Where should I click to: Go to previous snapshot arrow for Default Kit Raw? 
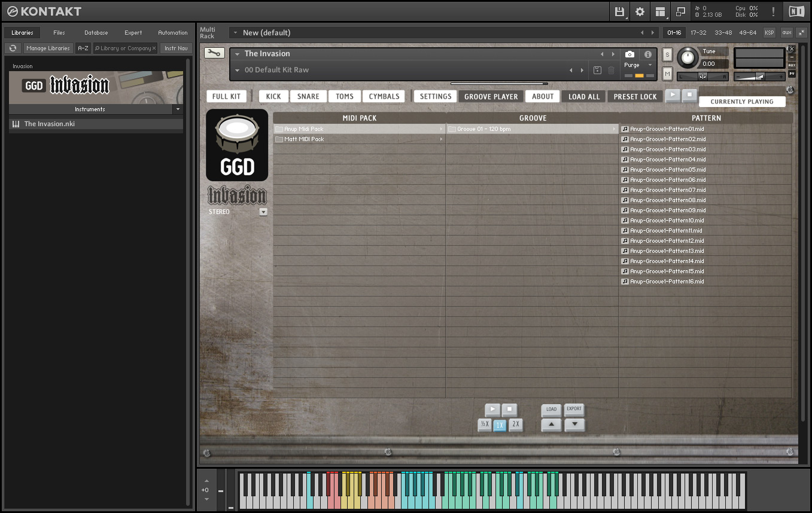571,70
